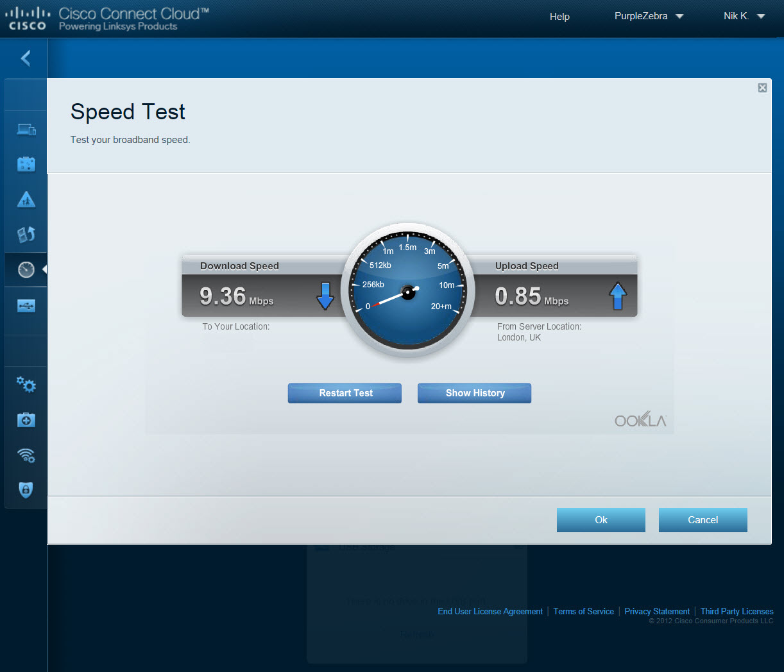Click the Ookla logo
The height and width of the screenshot is (672, 784).
640,420
